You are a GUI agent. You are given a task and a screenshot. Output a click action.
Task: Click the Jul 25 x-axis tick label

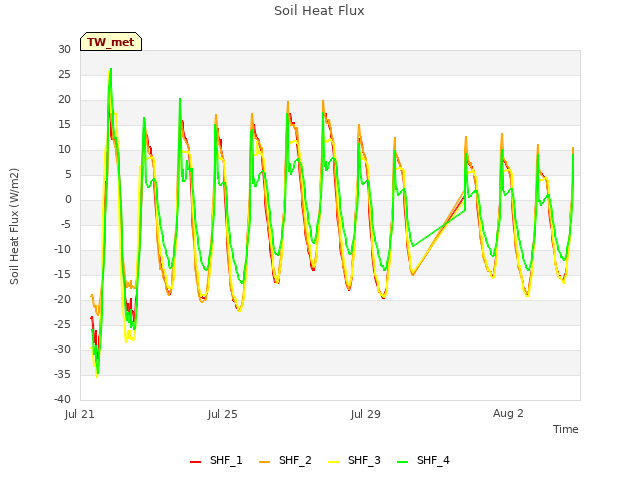point(222,414)
